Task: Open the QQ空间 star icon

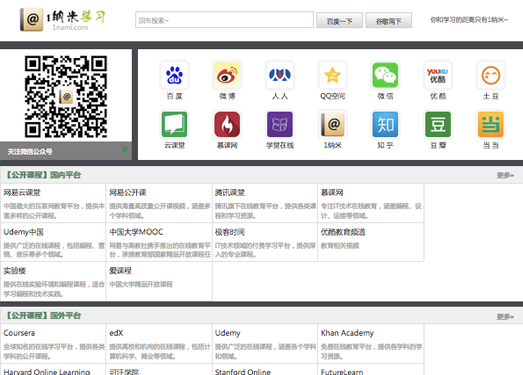Action: click(x=333, y=75)
